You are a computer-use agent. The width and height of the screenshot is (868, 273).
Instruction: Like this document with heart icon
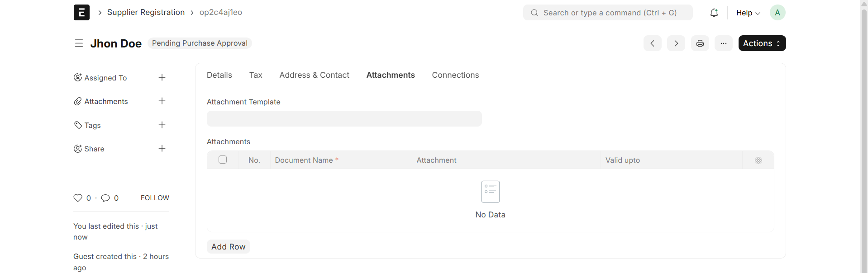point(78,198)
